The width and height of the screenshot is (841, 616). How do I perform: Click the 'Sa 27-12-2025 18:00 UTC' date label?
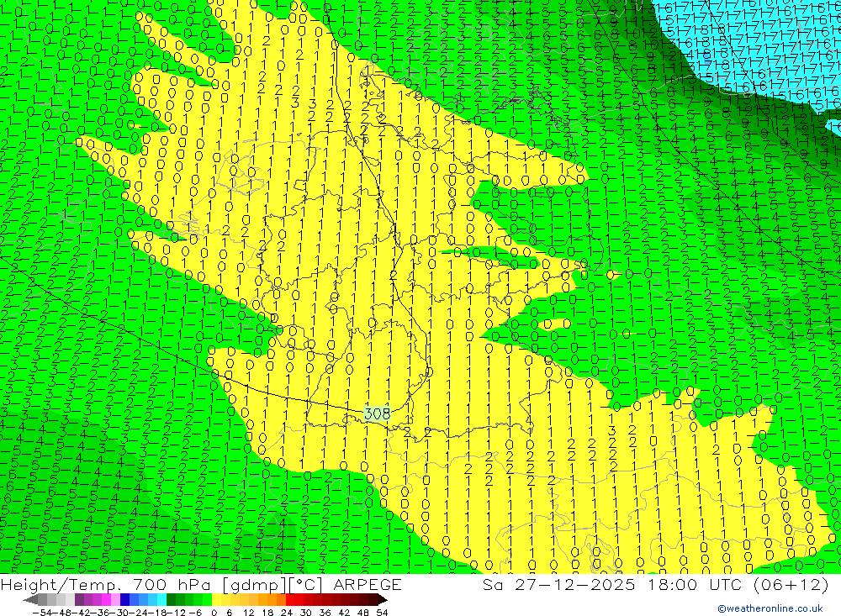point(614,584)
